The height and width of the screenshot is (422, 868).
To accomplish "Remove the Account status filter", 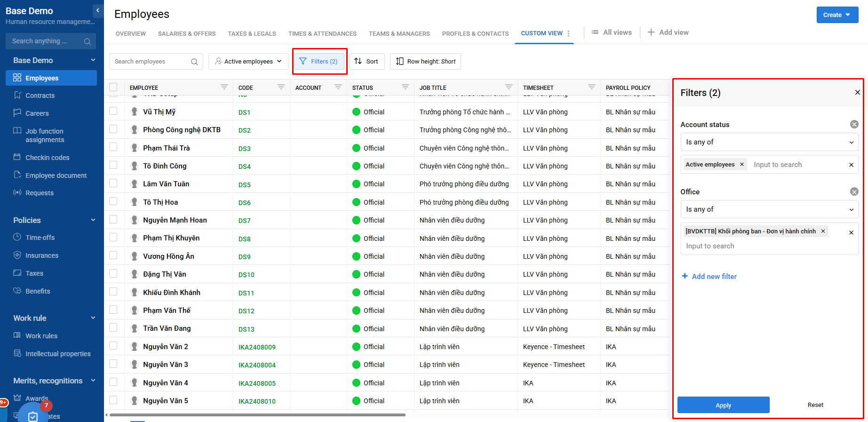I will point(854,124).
